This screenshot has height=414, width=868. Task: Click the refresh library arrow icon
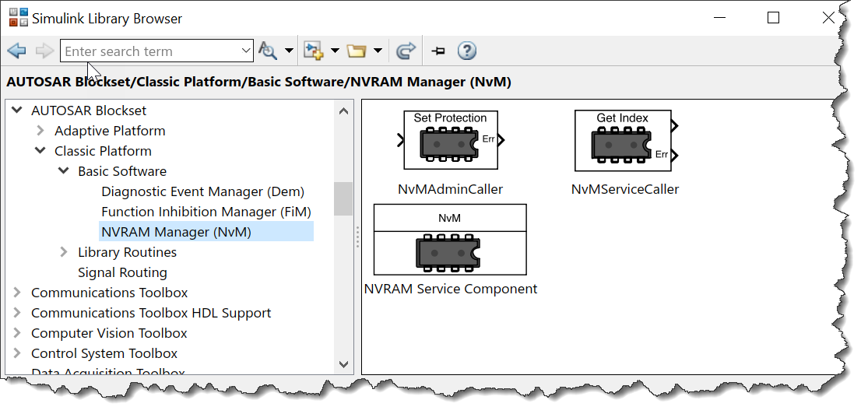(x=406, y=51)
